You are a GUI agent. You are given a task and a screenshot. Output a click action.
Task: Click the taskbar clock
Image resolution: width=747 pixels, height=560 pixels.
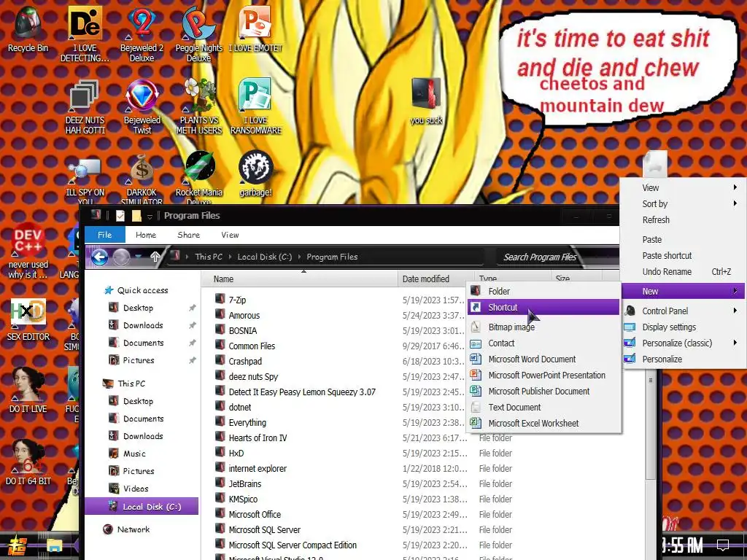(681, 545)
